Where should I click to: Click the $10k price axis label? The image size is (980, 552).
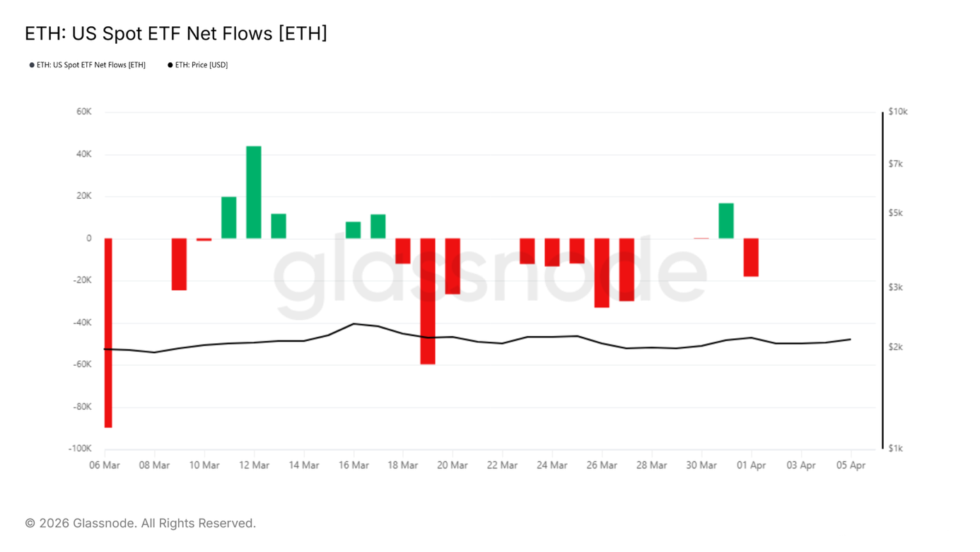(x=898, y=112)
